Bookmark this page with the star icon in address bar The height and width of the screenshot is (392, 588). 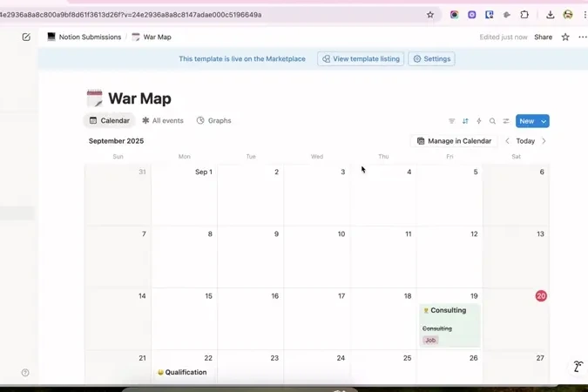[x=430, y=15]
